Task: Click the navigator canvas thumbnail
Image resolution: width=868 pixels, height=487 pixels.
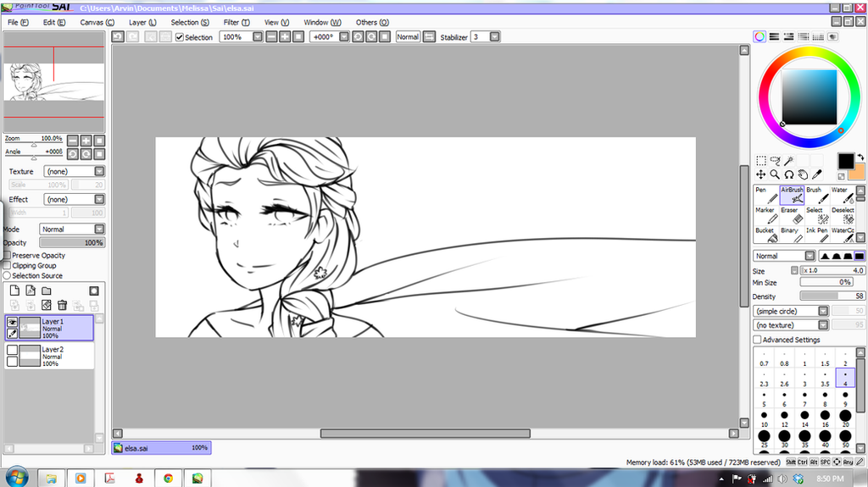Action: tap(53, 82)
